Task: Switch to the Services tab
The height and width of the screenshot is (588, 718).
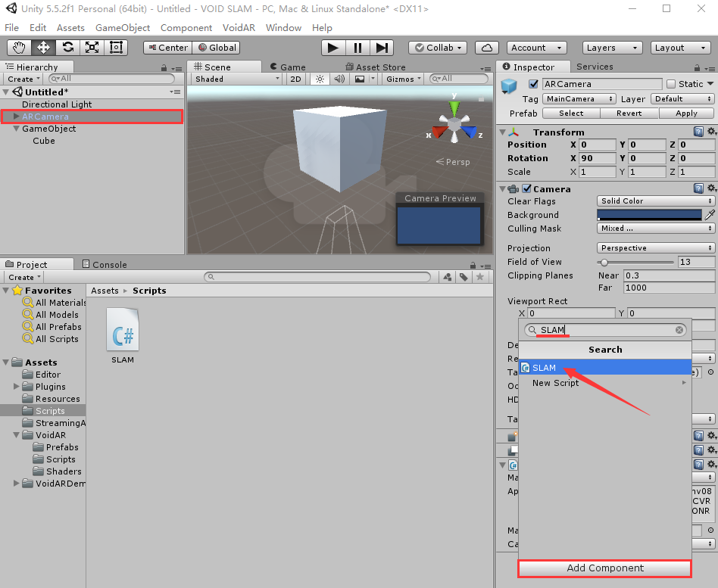Action: click(595, 67)
